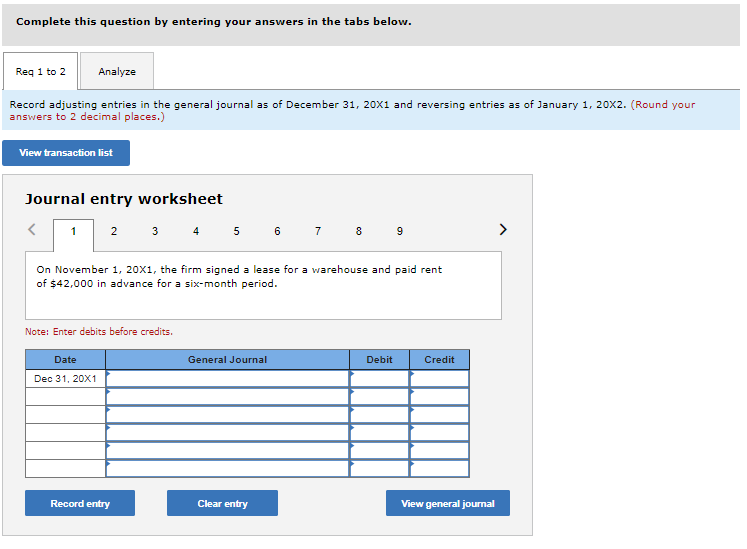
Task: Click the previous entry left chevron arrow
Action: click(32, 230)
